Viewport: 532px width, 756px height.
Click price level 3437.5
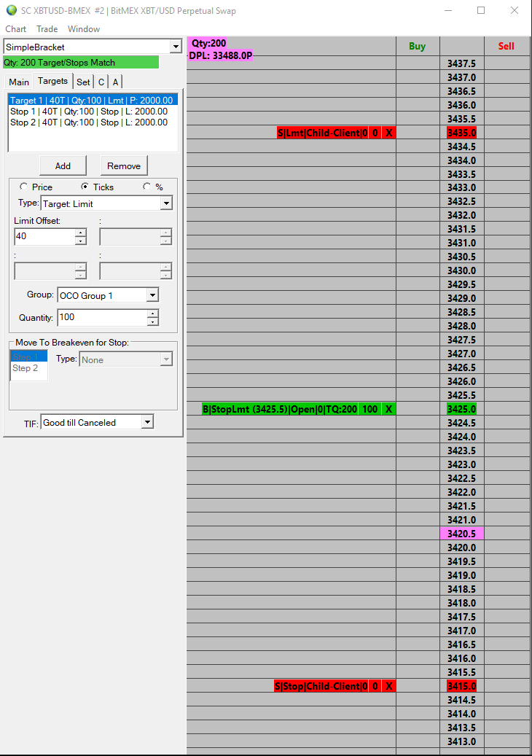click(461, 63)
